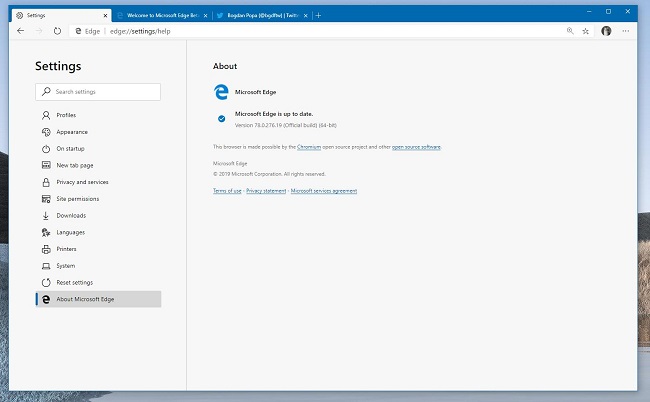650x402 pixels.
Task: Open the Terms of use link
Action: 227,191
